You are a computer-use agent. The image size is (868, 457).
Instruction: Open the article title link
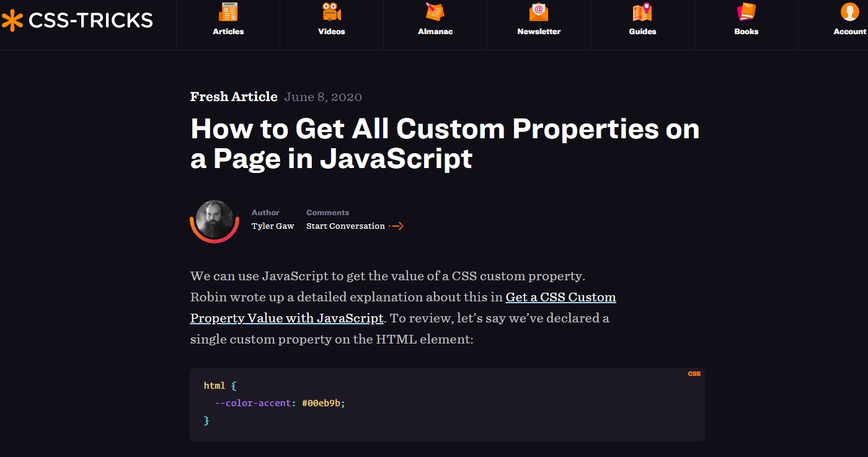(445, 143)
